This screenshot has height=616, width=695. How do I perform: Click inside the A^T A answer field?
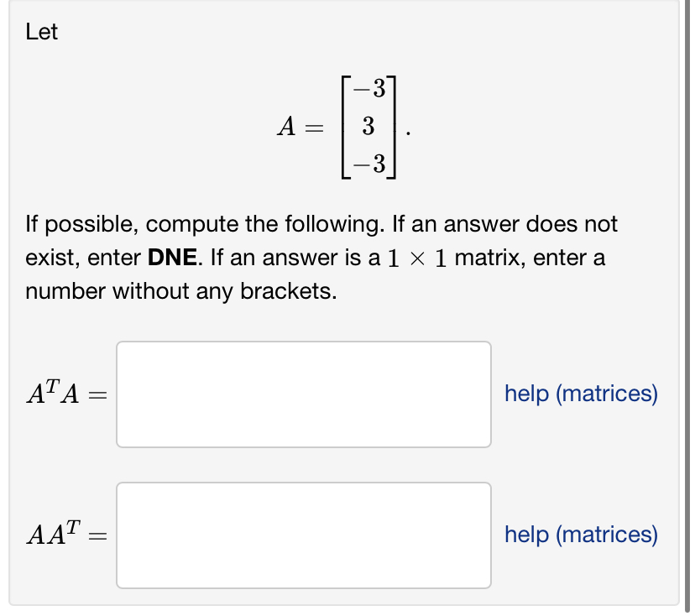click(304, 393)
